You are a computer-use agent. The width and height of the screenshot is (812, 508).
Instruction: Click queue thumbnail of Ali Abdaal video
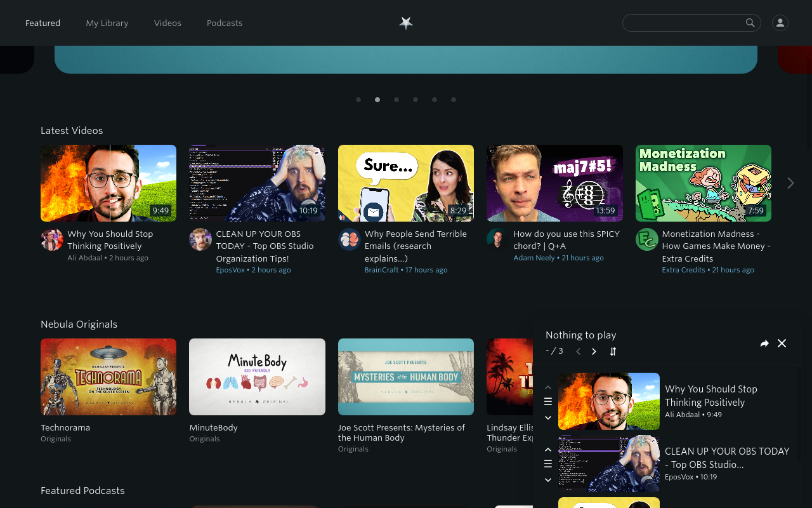coord(609,401)
